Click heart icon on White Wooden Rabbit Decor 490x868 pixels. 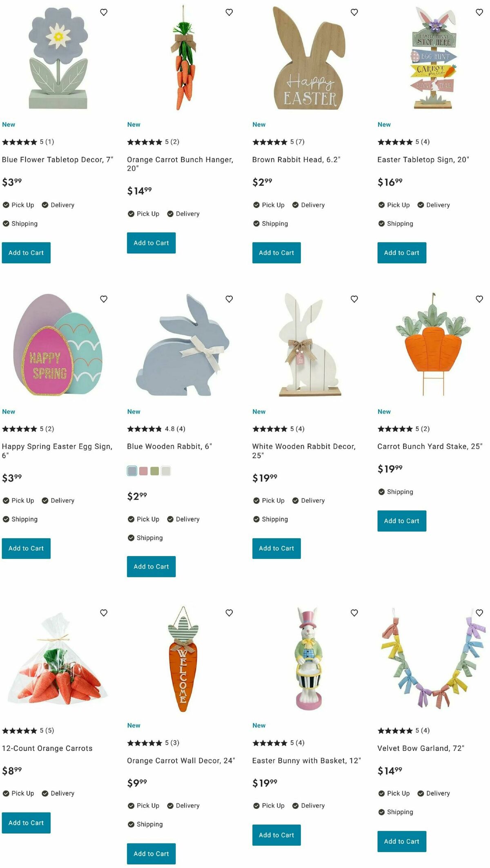point(354,299)
